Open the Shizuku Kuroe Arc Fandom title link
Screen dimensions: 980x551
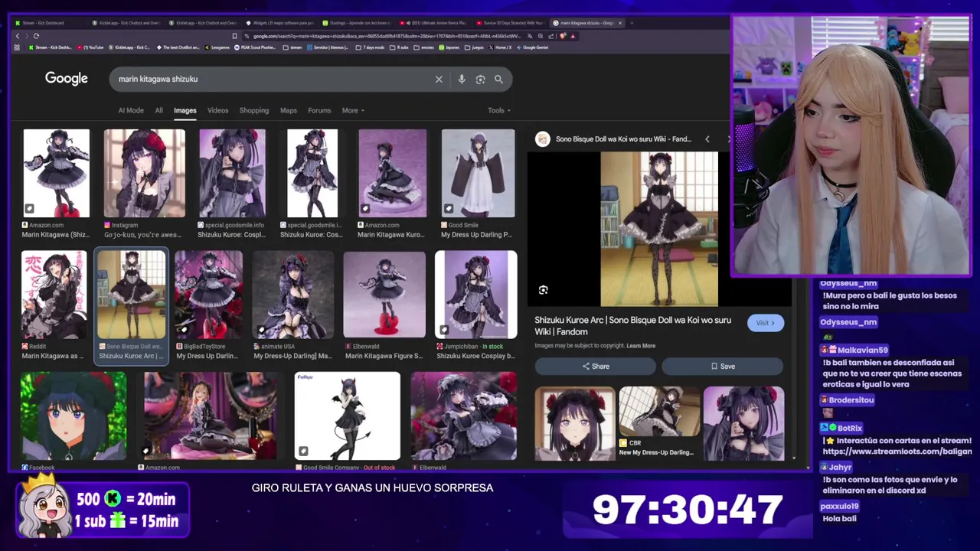[x=632, y=325]
